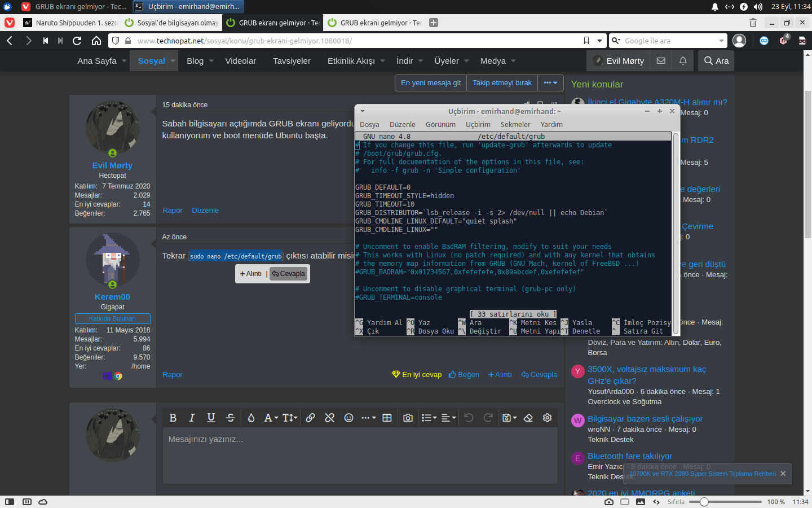Open system notifications bell in top panel
Viewport: 812px width, 508px height.
715,7
